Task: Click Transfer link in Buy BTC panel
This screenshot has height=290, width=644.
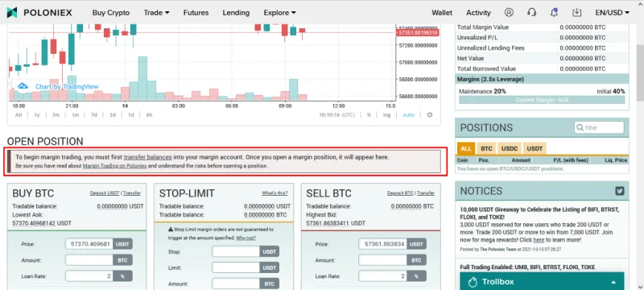Action: click(132, 193)
